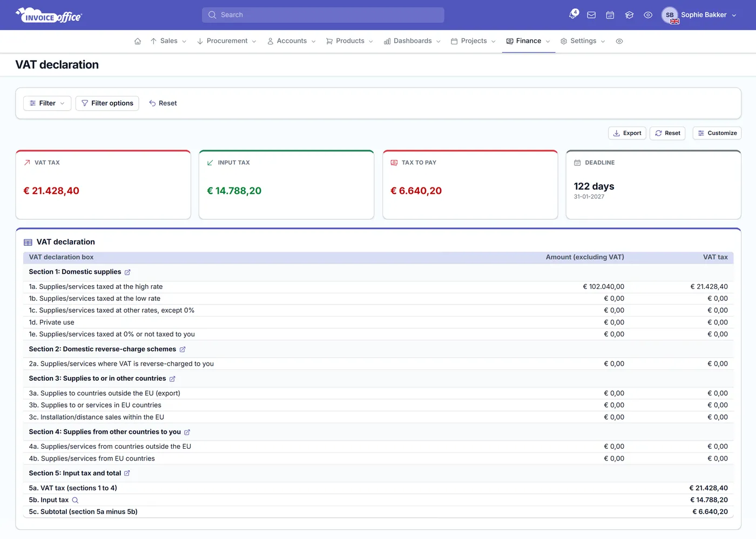Click the VAT TAX card arrow icon
Image resolution: width=756 pixels, height=539 pixels.
click(x=27, y=163)
